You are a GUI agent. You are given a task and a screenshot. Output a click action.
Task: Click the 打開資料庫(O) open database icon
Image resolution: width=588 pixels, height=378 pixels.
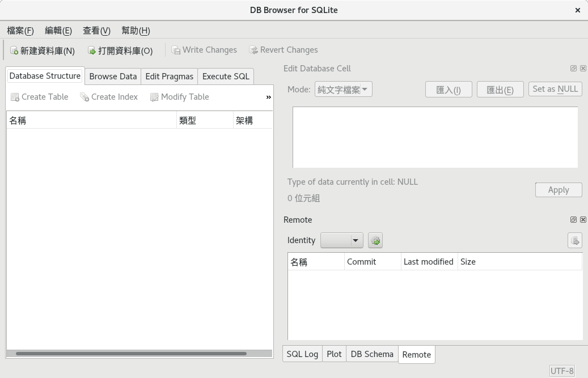click(92, 50)
